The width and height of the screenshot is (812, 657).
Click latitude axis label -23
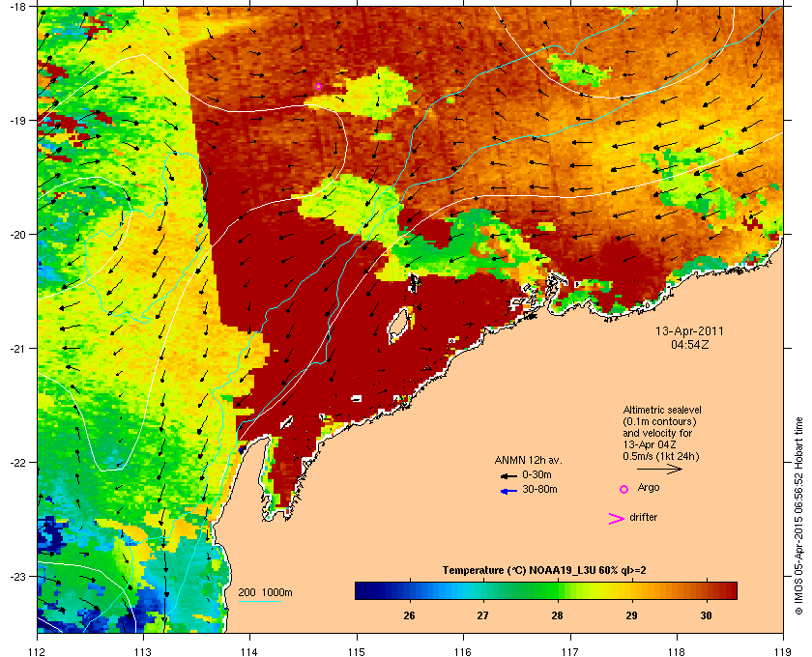point(17,576)
